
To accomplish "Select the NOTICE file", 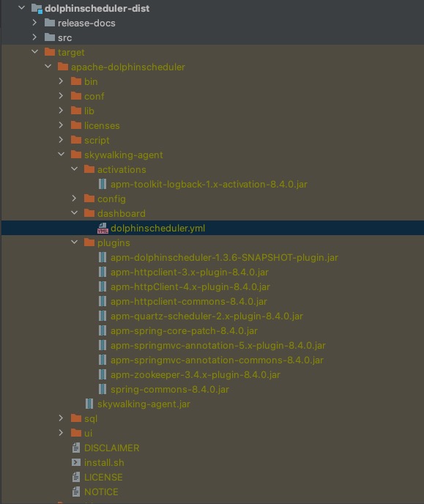I will (x=101, y=492).
